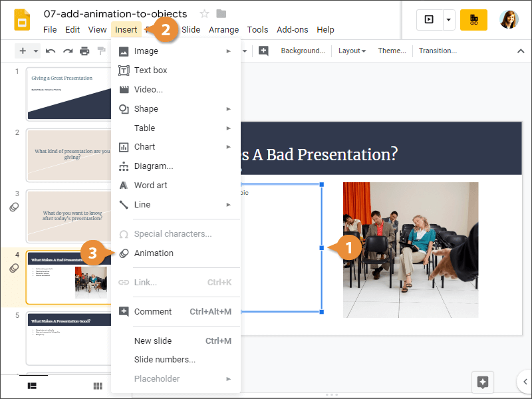Open the Edit menu
The height and width of the screenshot is (399, 532).
click(x=72, y=29)
